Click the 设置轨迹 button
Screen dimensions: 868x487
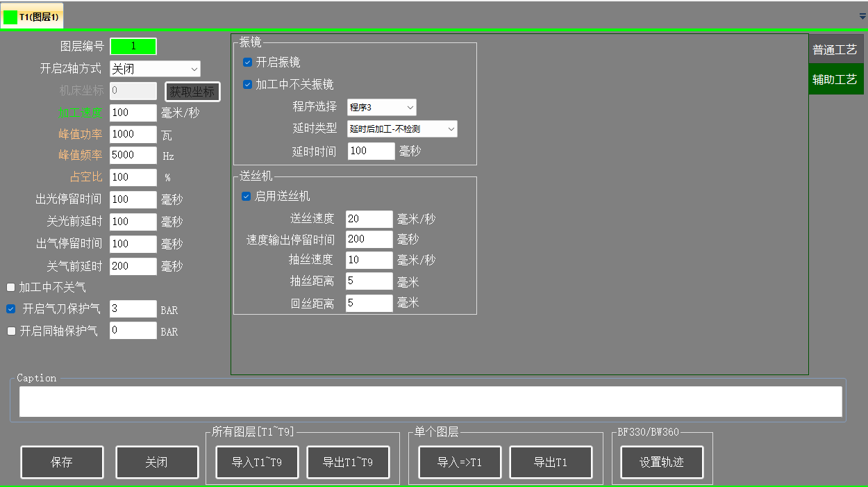[662, 462]
